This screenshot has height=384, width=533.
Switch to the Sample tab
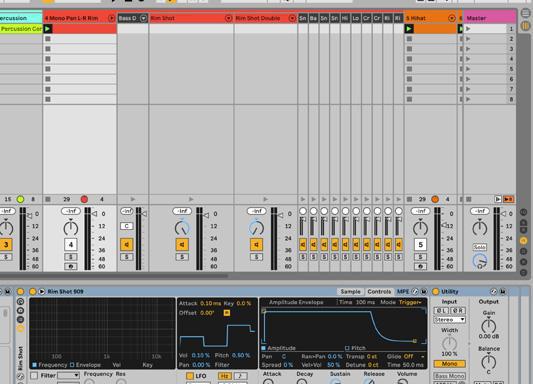(x=350, y=292)
